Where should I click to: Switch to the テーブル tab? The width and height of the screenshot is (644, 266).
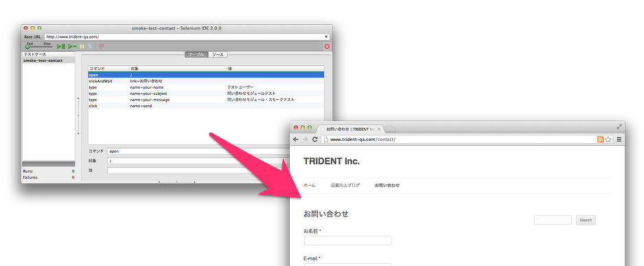tap(196, 54)
